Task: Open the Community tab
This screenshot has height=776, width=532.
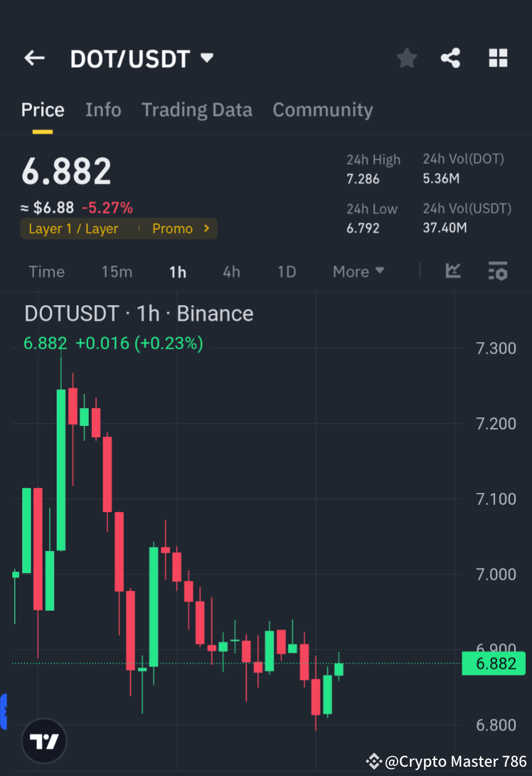Action: [x=322, y=109]
